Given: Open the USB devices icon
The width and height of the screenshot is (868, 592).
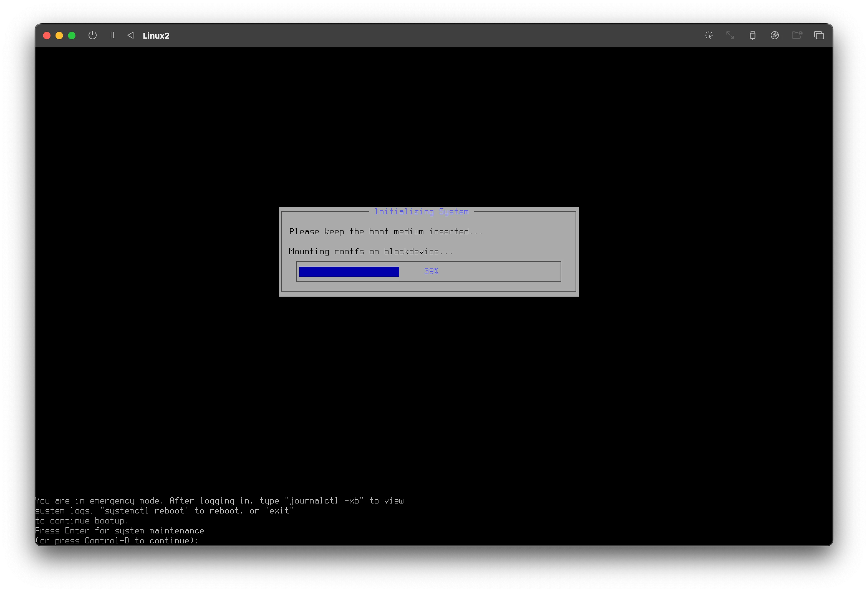Looking at the screenshot, I should 752,36.
